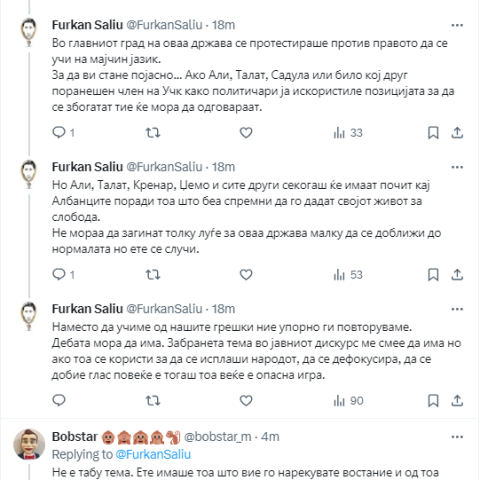The width and height of the screenshot is (480, 480).
Task: Like the tweet with 33 views
Action: pyautogui.click(x=246, y=133)
